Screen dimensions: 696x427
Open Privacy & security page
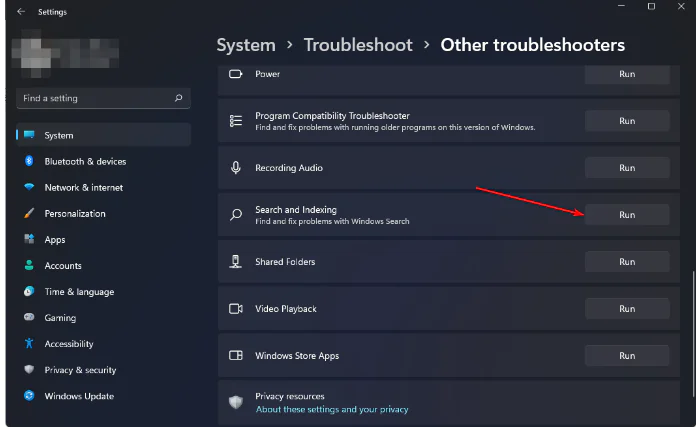(103, 370)
